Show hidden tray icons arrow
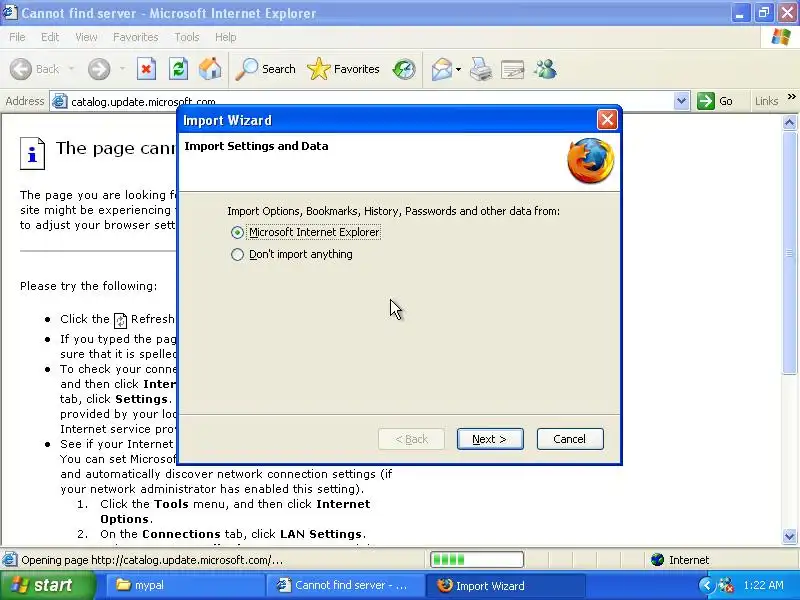The width and height of the screenshot is (800, 600). [706, 585]
